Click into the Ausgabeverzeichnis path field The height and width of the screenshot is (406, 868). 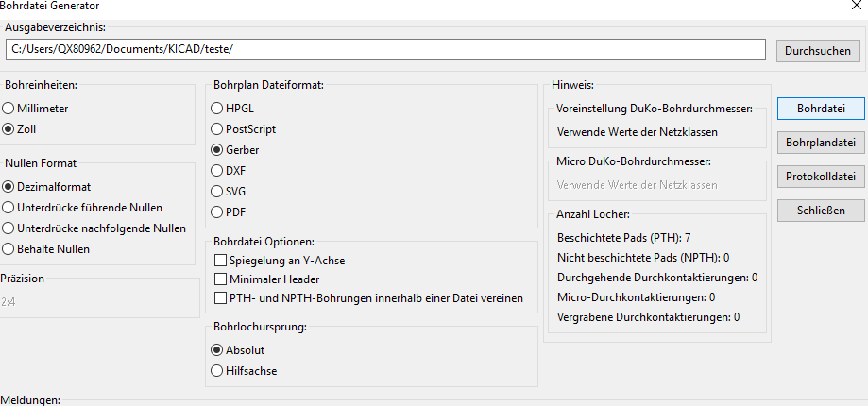coord(386,49)
